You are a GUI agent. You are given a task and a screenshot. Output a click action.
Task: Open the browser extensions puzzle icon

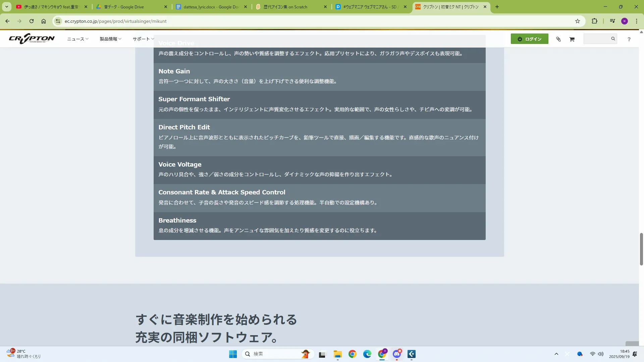tap(594, 21)
